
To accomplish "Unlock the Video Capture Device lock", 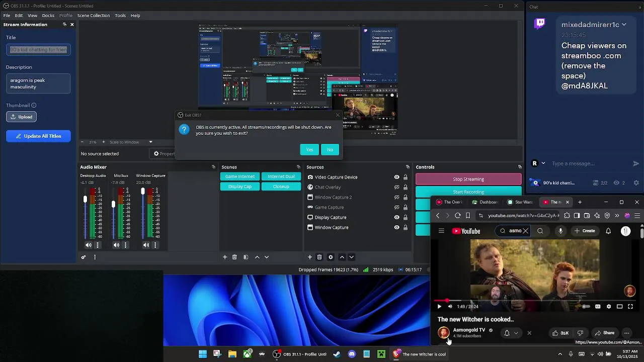I will coord(405,177).
